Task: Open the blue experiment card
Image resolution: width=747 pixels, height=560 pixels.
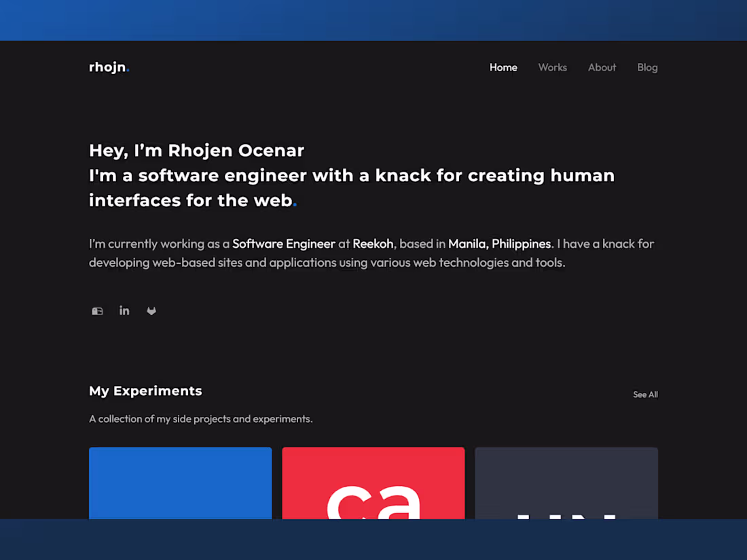Action: (x=180, y=483)
